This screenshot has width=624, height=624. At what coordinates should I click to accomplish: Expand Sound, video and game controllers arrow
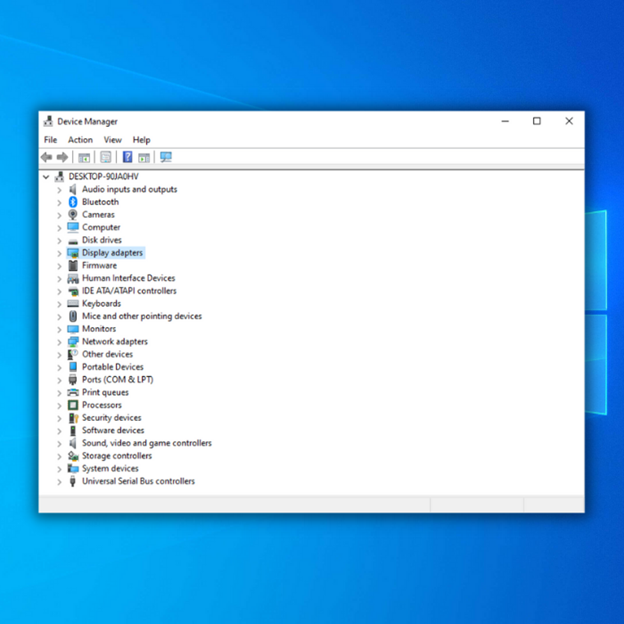(x=59, y=444)
